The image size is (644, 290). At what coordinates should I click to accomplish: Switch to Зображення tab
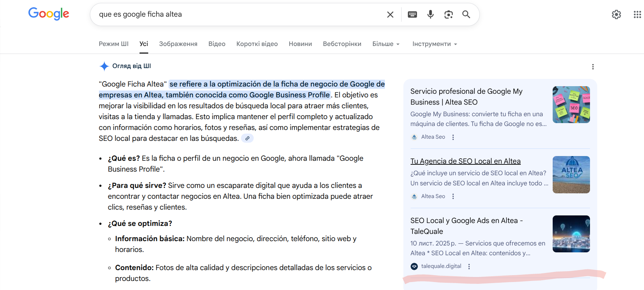pos(178,44)
